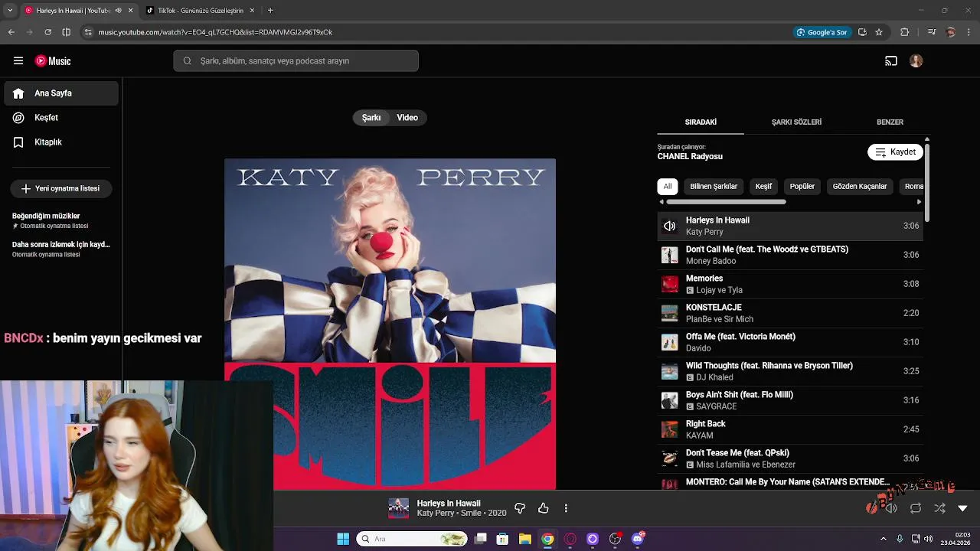Open File Explorer from taskbar
This screenshot has height=551, width=980.
point(524,539)
